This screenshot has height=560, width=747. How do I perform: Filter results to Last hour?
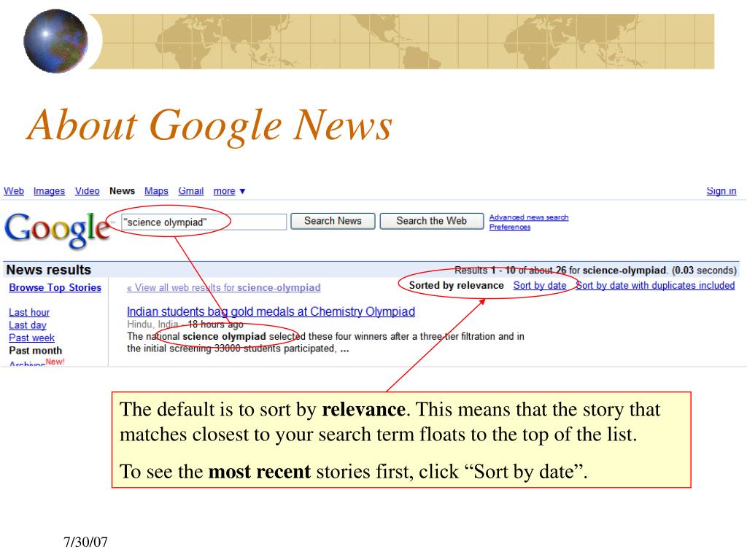[x=29, y=312]
